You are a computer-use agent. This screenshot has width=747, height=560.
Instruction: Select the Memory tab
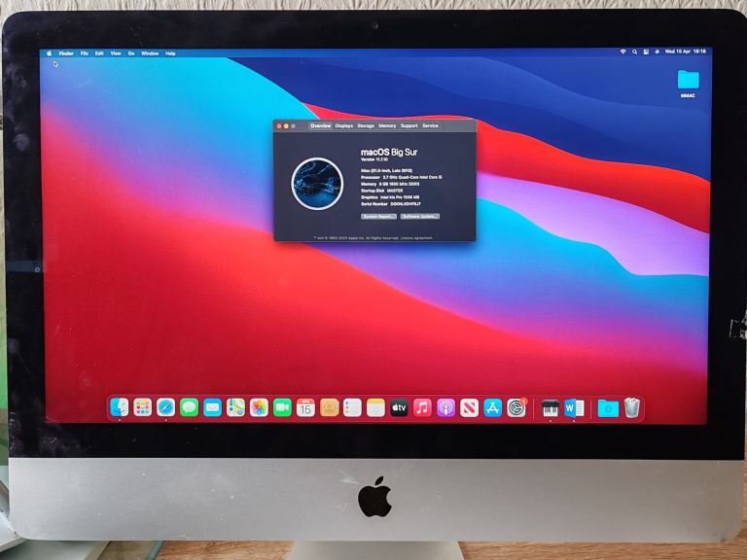click(387, 125)
